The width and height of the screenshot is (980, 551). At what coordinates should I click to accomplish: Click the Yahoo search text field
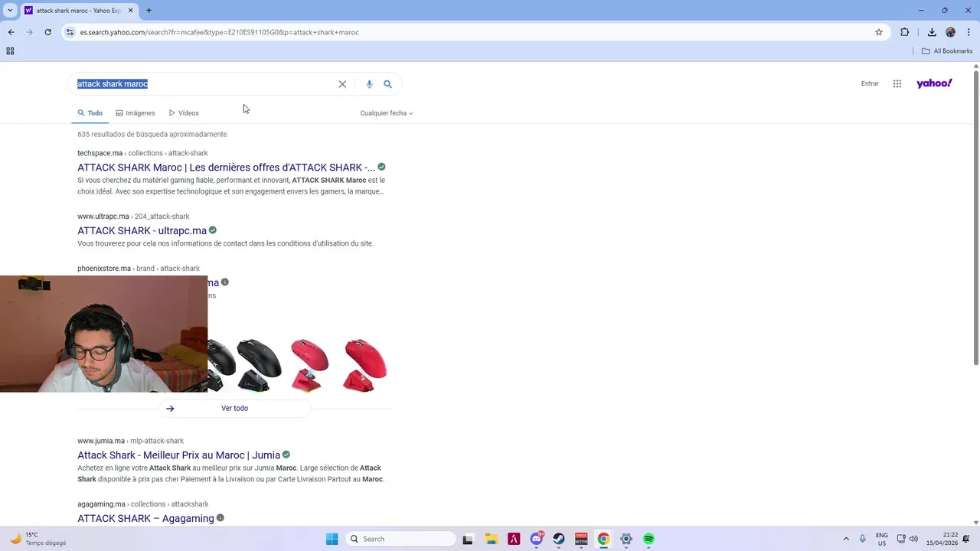[x=203, y=84]
